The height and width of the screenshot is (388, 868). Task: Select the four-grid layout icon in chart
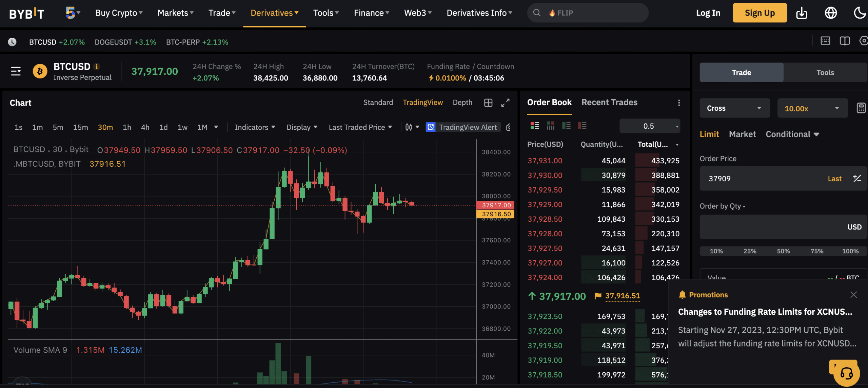click(488, 103)
